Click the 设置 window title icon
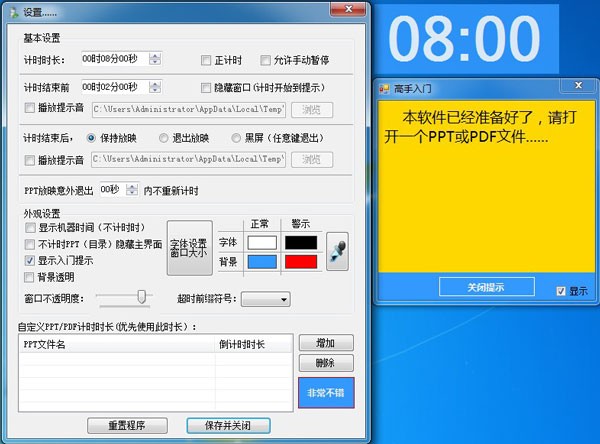Image resolution: width=600 pixels, height=444 pixels. 13,10
